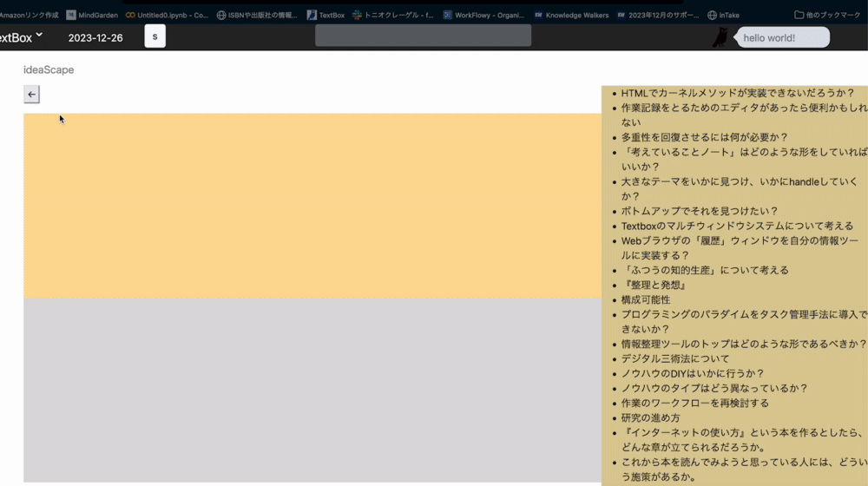Open the ISBNや出版社の情報 bookmark

pyautogui.click(x=257, y=15)
